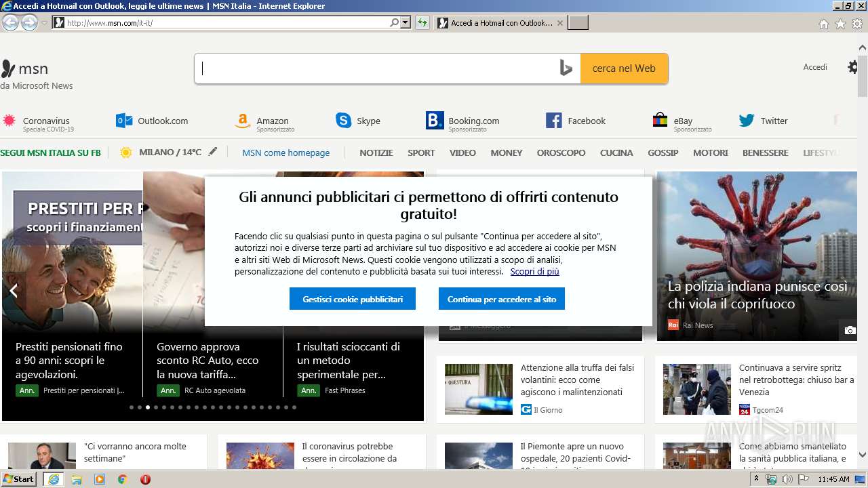Image resolution: width=868 pixels, height=488 pixels.
Task: Show hidden tray icons arrow
Action: coord(757,479)
